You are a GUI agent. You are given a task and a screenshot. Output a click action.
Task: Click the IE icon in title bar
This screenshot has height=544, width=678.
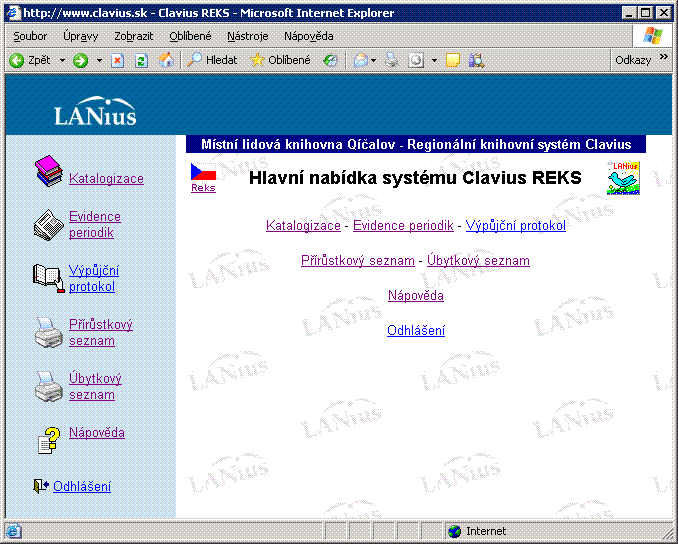[x=15, y=13]
